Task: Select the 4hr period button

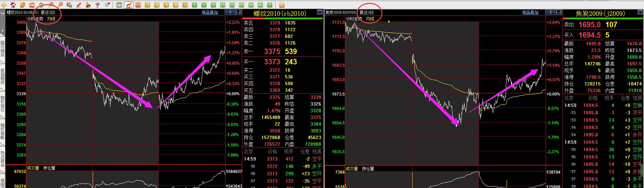Action: (260, 5)
